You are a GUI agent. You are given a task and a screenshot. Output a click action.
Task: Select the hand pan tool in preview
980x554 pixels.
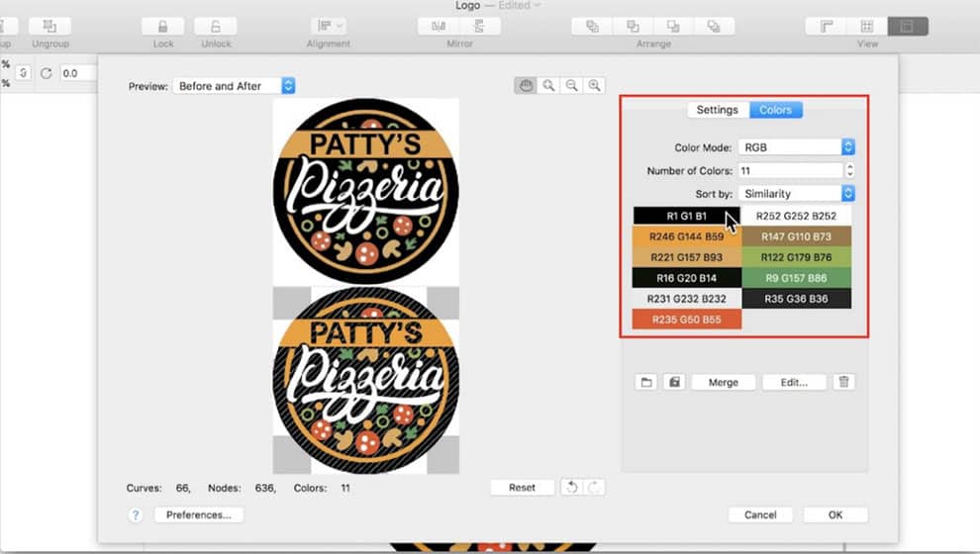526,86
